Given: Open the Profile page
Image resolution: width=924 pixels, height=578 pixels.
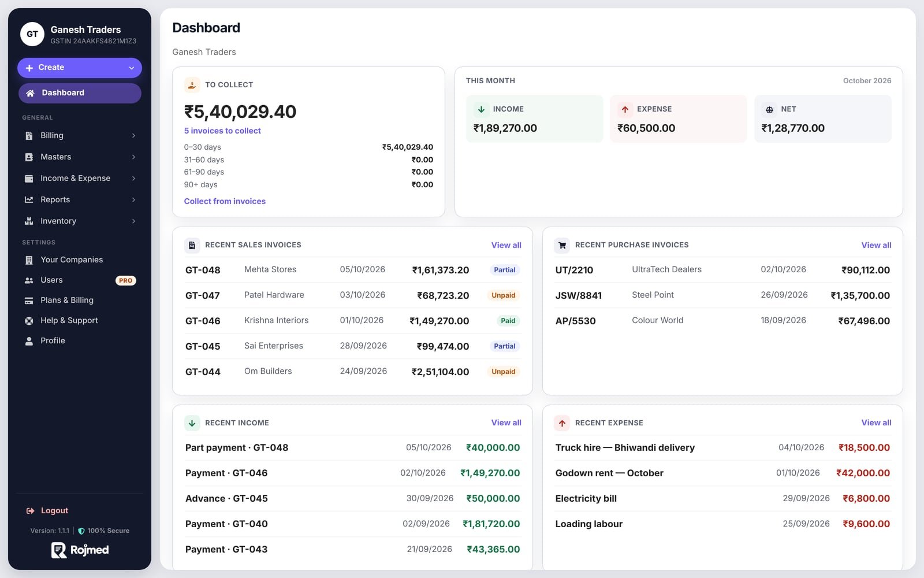Looking at the screenshot, I should click(x=80, y=341).
